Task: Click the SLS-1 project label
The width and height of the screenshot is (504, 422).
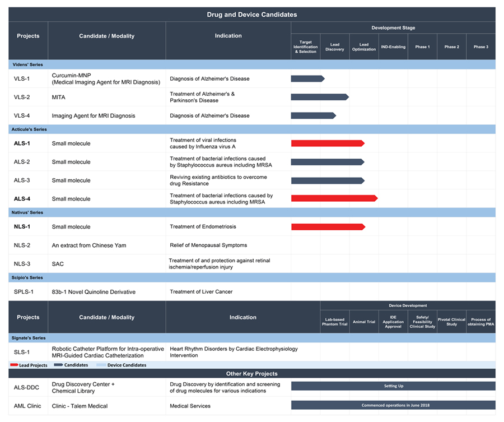Action: [x=24, y=351]
